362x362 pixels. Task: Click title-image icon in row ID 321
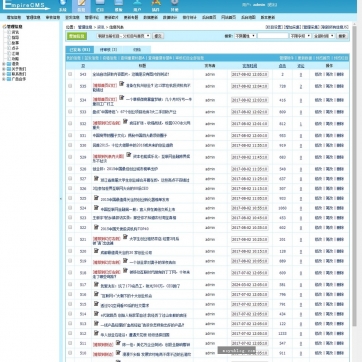pos(125,237)
